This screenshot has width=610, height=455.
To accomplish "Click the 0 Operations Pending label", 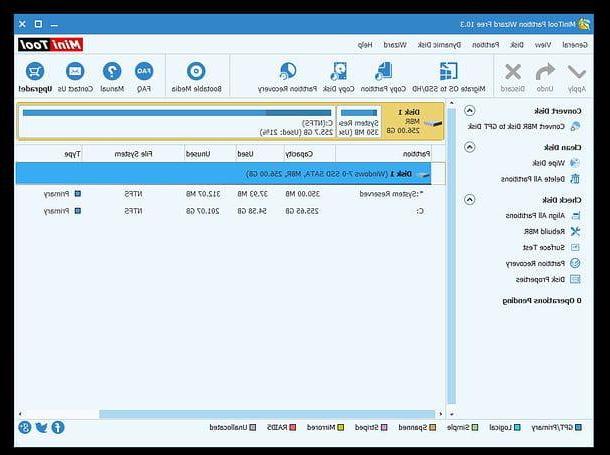I will 542,301.
